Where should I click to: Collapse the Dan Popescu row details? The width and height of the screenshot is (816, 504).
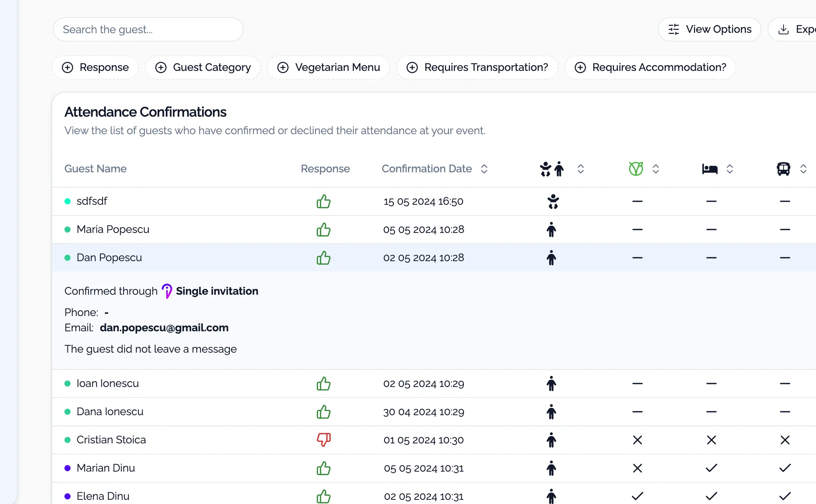click(x=434, y=258)
